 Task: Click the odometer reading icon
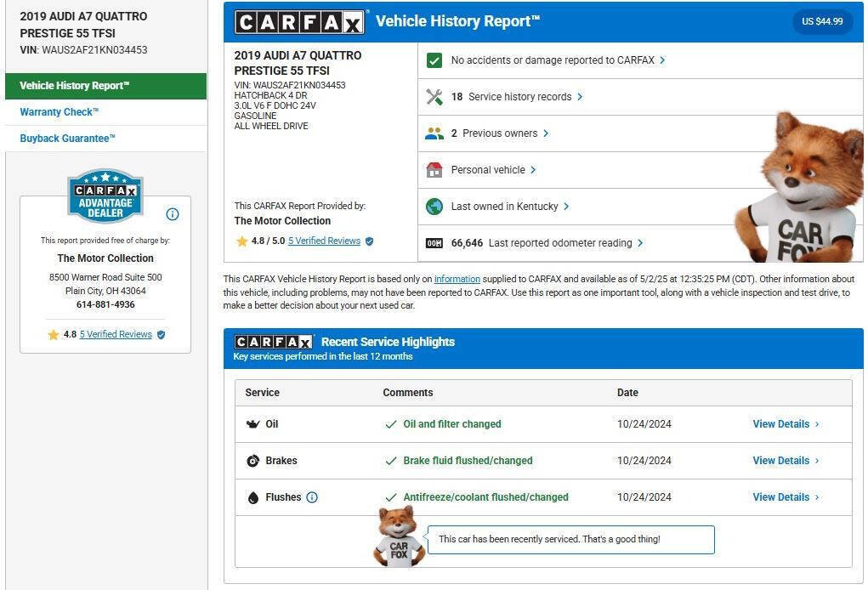(434, 243)
